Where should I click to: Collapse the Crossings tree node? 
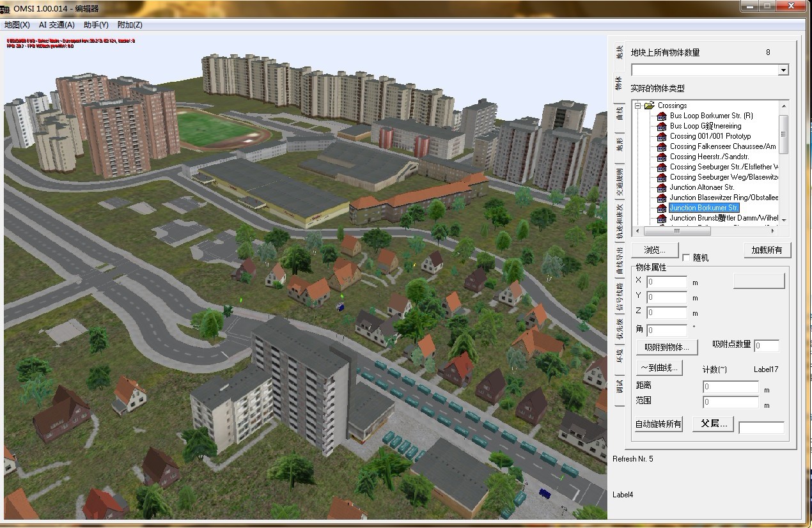[x=637, y=105]
